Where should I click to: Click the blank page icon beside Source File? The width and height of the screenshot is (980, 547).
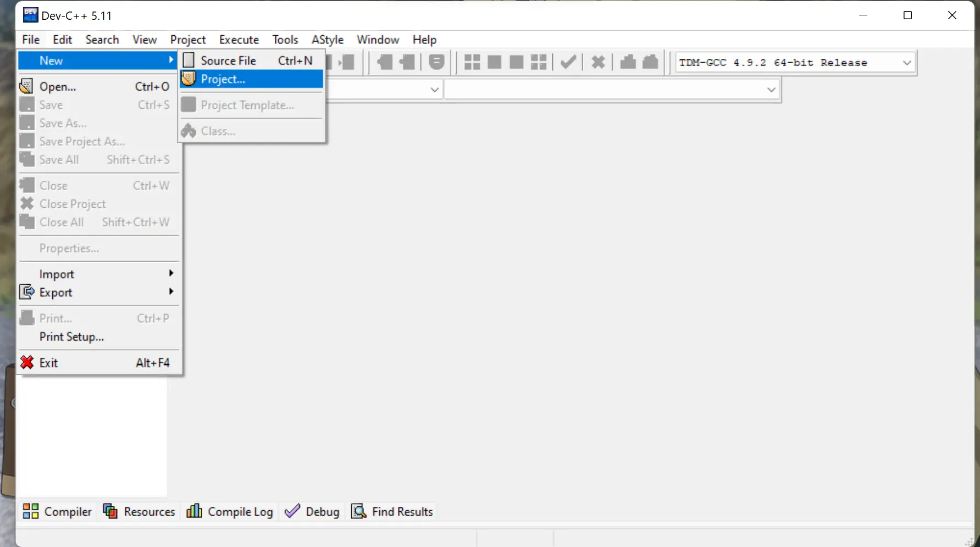[x=189, y=60]
